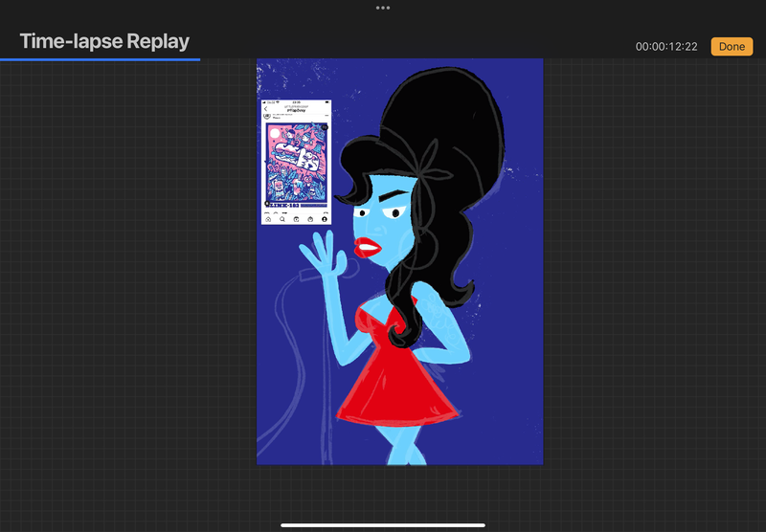Select the Time-lapse Replay title
This screenshot has width=766, height=532.
tap(104, 41)
